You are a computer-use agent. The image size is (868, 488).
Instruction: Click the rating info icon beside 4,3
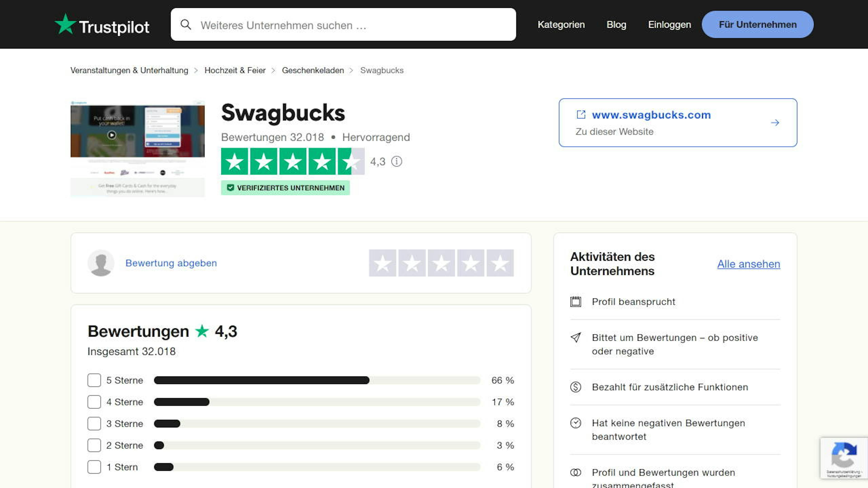(397, 161)
